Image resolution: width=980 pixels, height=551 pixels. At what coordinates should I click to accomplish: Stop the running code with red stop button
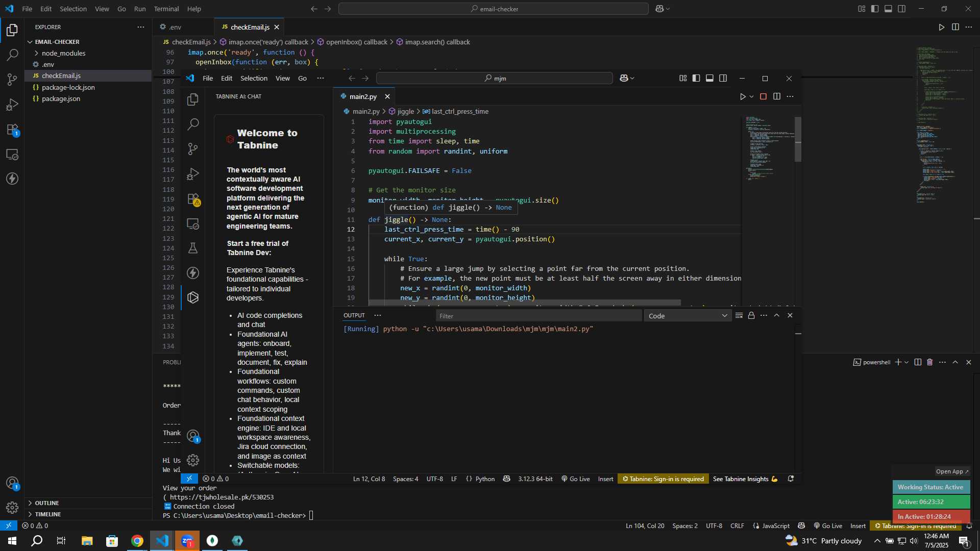(763, 96)
